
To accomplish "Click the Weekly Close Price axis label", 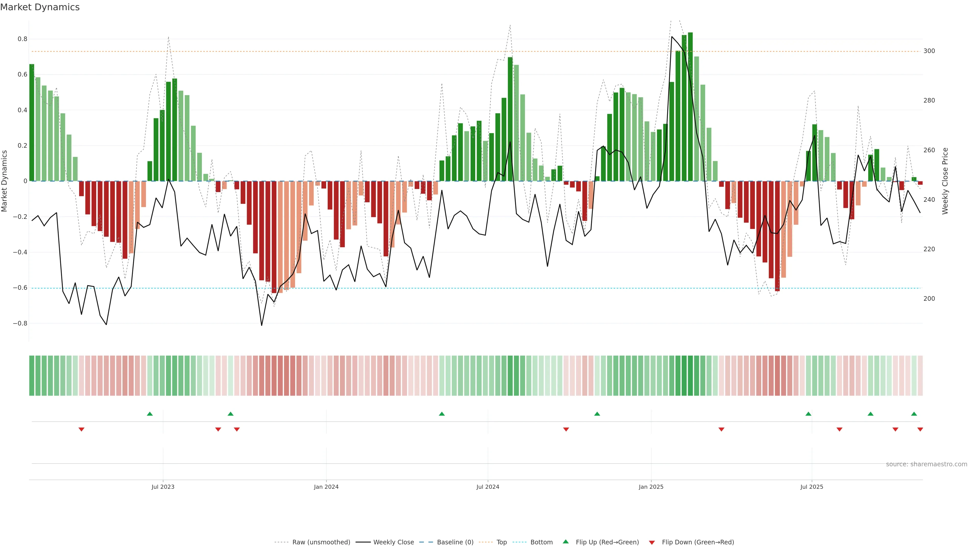I will point(945,181).
